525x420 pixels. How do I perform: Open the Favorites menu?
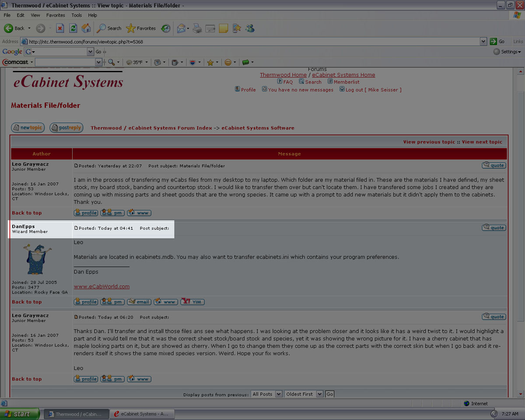(x=56, y=15)
